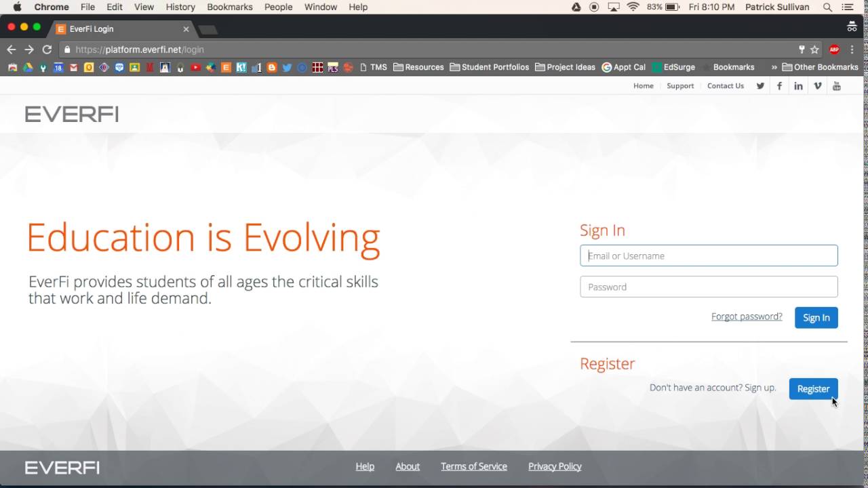The height and width of the screenshot is (488, 868).
Task: Open the Appt Cal bookmark
Action: (x=624, y=67)
